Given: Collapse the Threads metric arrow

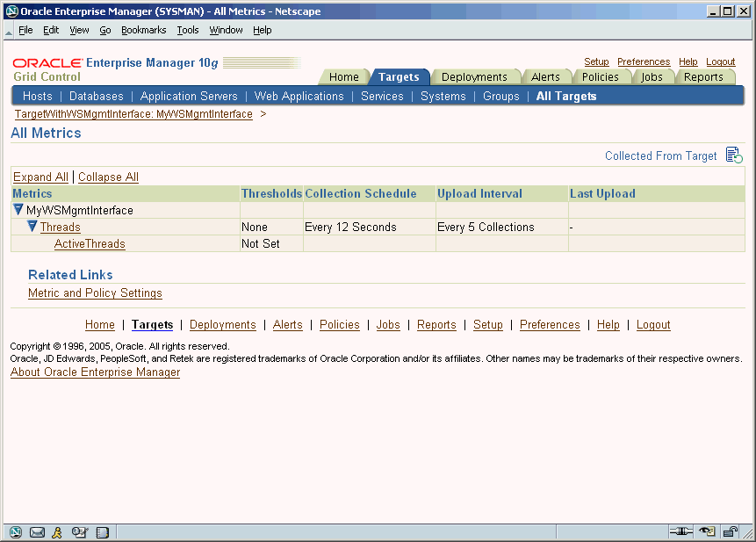Looking at the screenshot, I should pyautogui.click(x=32, y=227).
